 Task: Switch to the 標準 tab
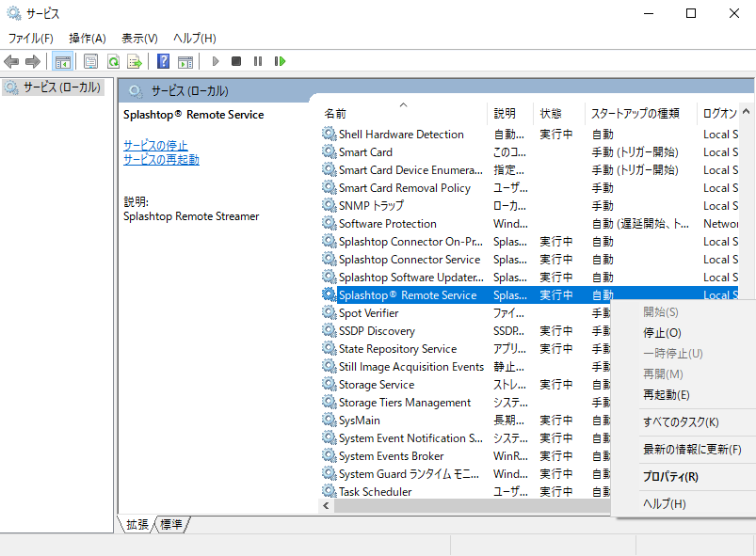click(x=171, y=524)
